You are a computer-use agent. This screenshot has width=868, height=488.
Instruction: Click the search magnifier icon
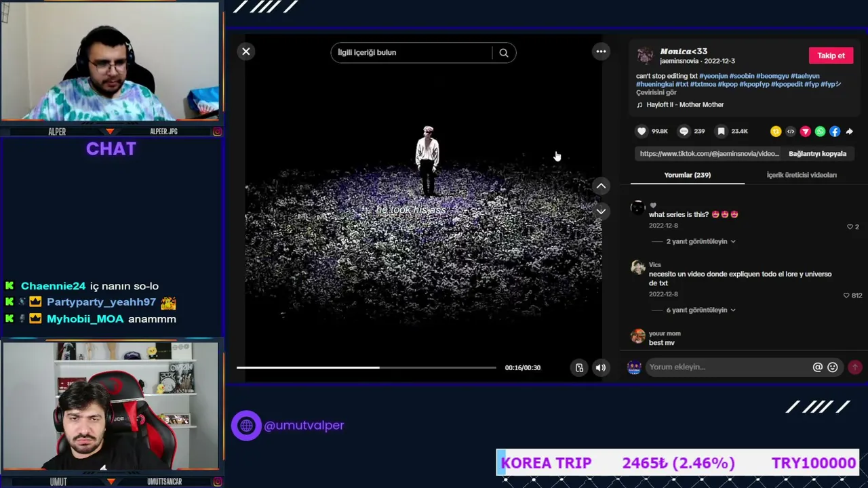pyautogui.click(x=504, y=53)
